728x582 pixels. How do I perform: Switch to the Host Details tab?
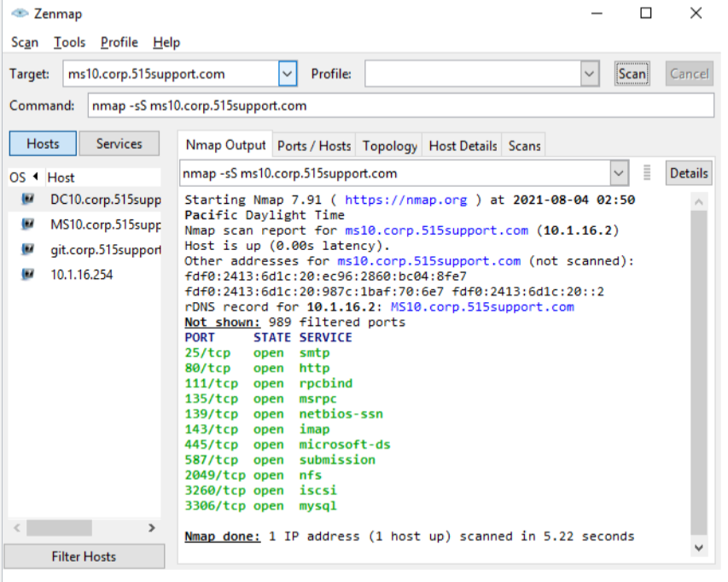(463, 146)
